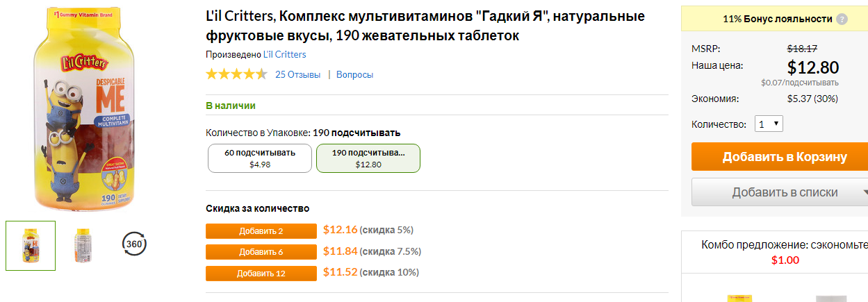The width and height of the screenshot is (868, 302).
Task: Open the L'il Critters brand link
Action: coord(284,54)
